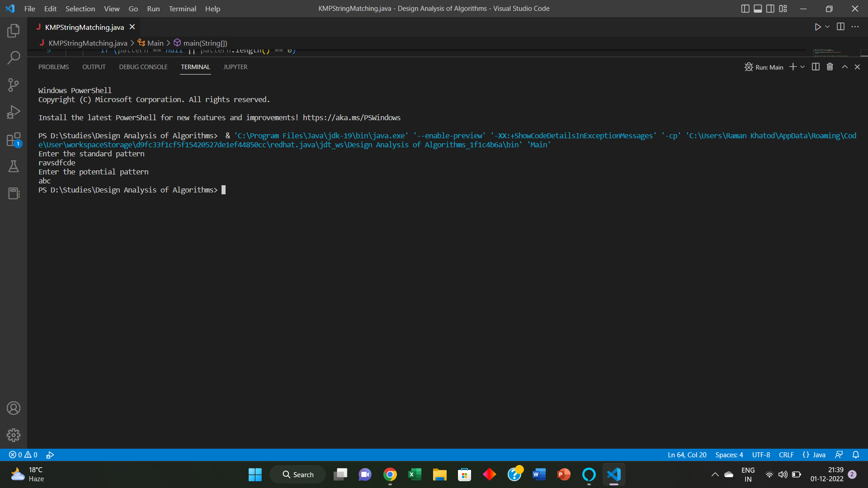Open the Source Control view
The height and width of the screenshot is (488, 868).
pos(14,85)
